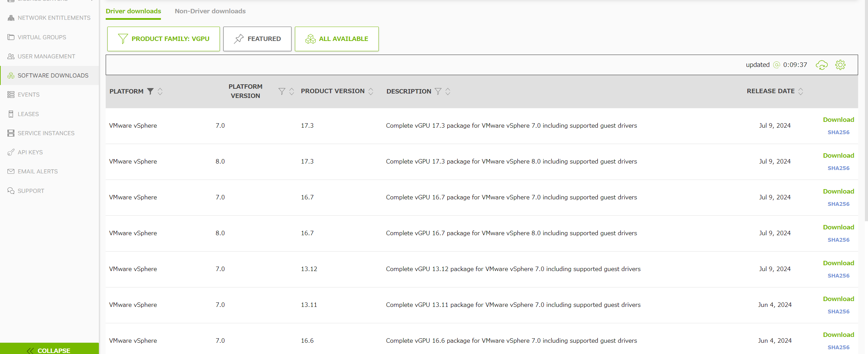Open the Description column filter

click(x=438, y=91)
